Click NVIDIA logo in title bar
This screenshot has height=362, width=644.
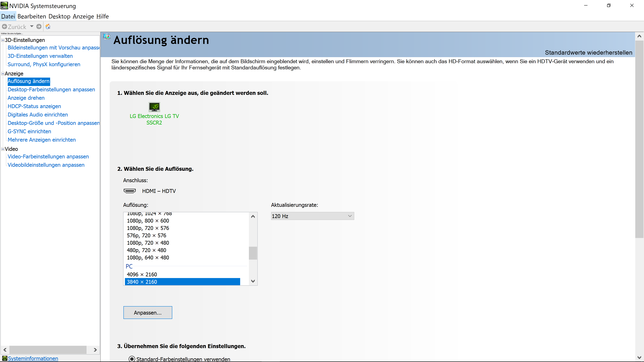[4, 6]
